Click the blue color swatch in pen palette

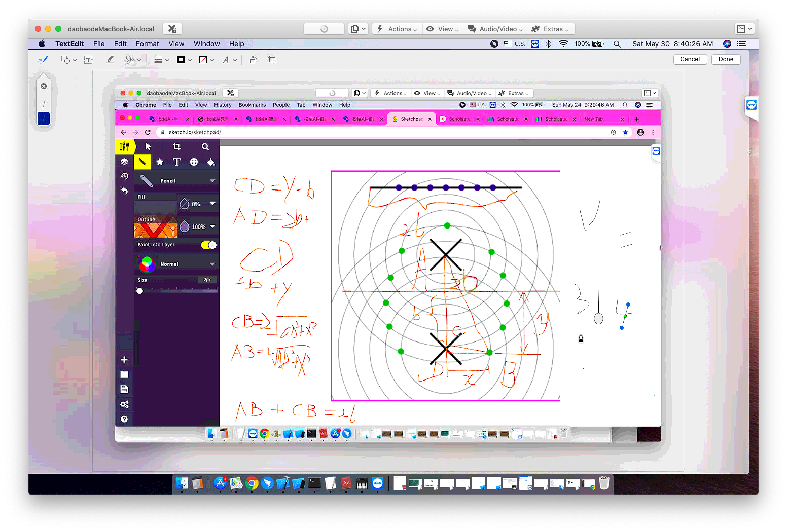[44, 119]
